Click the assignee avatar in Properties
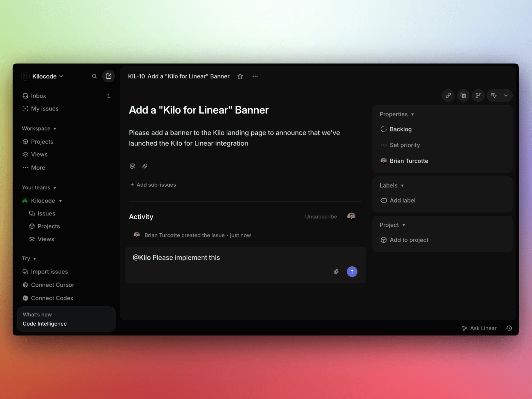 pos(384,161)
